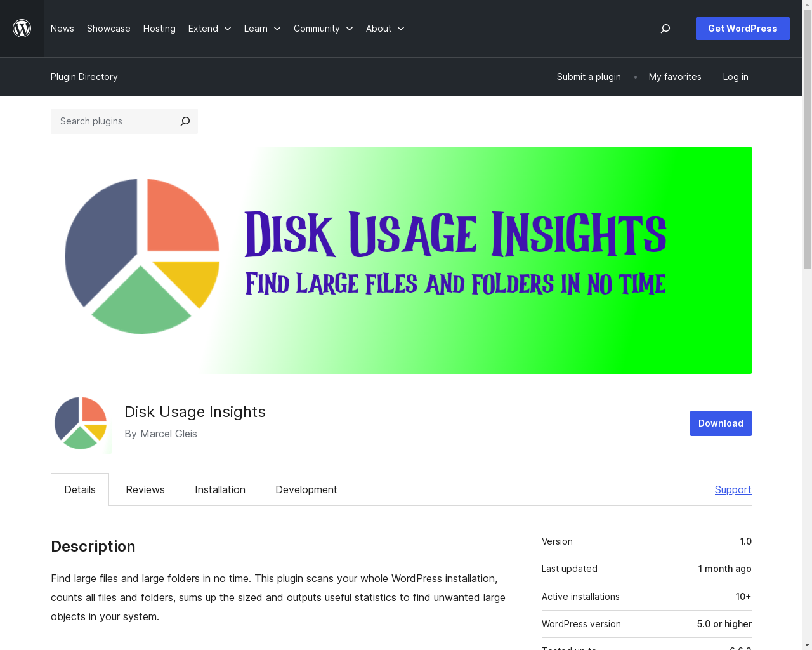Expand the Community menu

323,29
